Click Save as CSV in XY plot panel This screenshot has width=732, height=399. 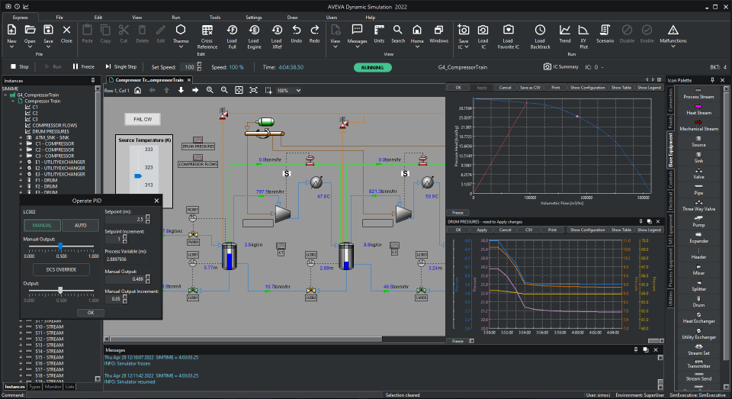click(x=530, y=87)
